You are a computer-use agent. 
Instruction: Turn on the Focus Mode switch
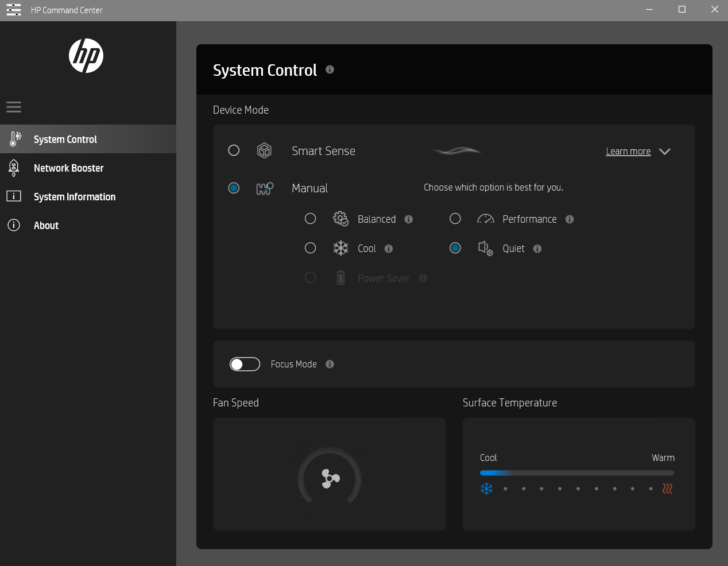point(245,364)
